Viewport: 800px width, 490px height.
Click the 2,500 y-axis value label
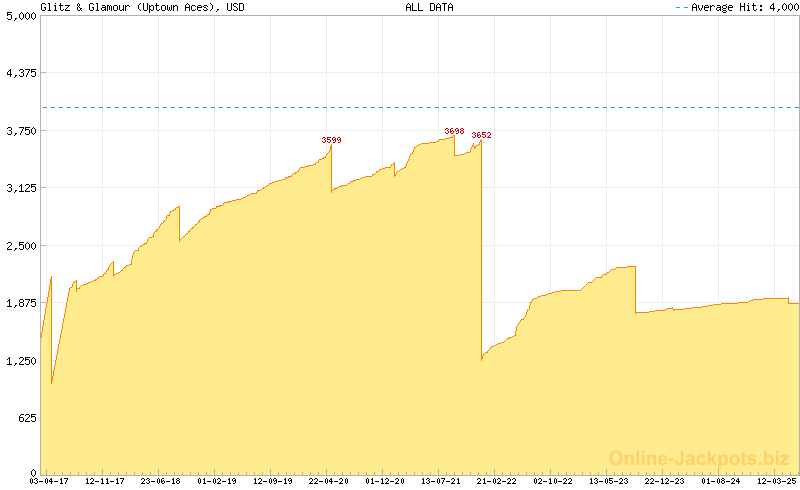click(20, 246)
